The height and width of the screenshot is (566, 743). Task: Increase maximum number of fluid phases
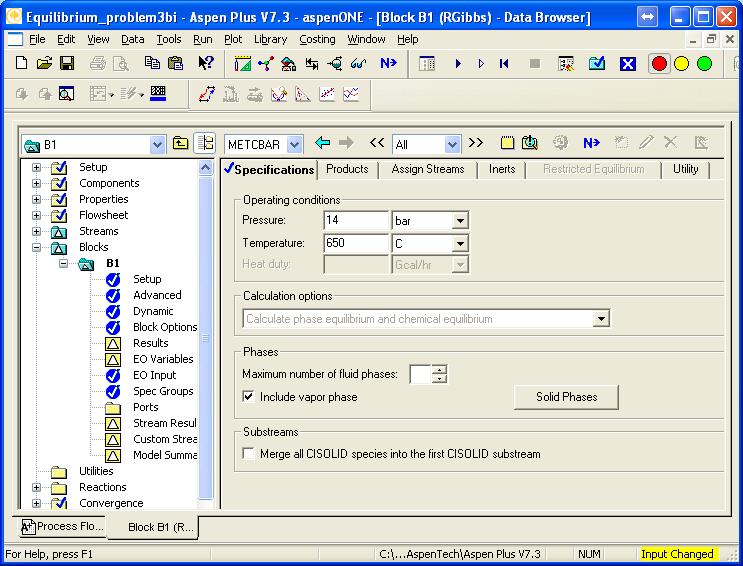tap(440, 370)
